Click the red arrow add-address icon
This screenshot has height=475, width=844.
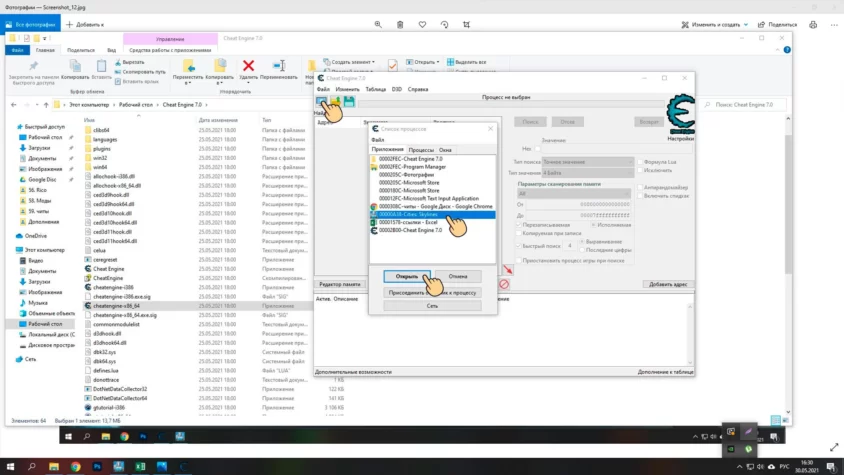(x=508, y=269)
